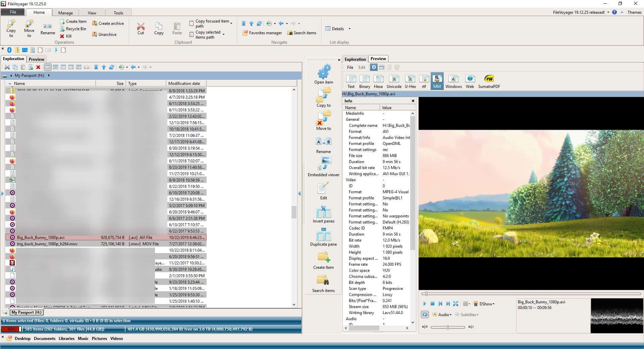Select the Unicode viewer icon
This screenshot has height=349, width=644.
[x=394, y=82]
